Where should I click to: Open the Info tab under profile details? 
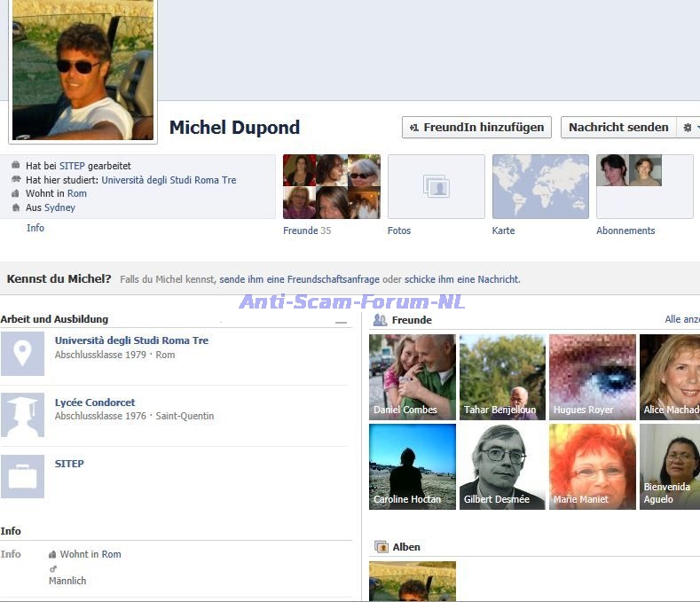(35, 228)
